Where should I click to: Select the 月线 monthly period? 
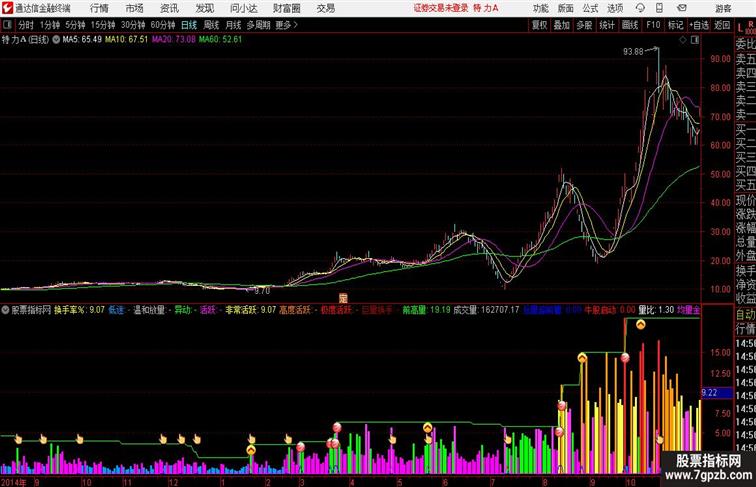click(x=233, y=25)
